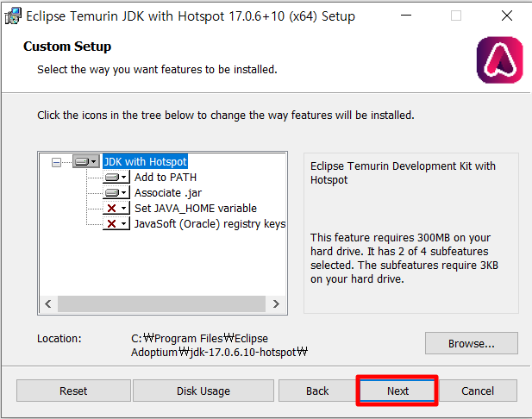Click the 'Location:' label
Image resolution: width=532 pixels, height=419 pixels.
pos(59,338)
